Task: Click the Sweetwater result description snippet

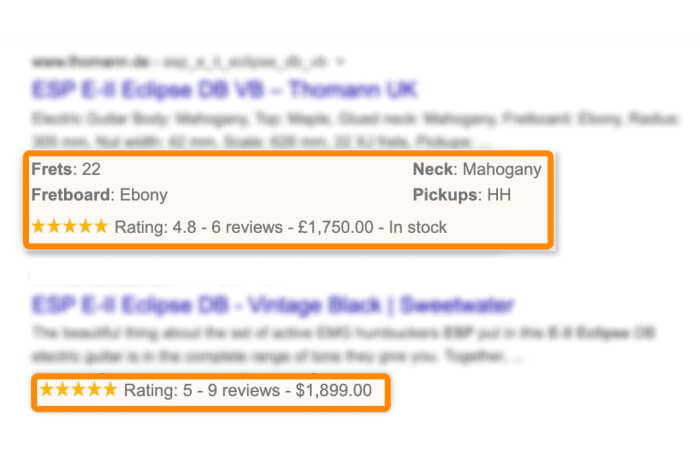Action: click(x=280, y=342)
